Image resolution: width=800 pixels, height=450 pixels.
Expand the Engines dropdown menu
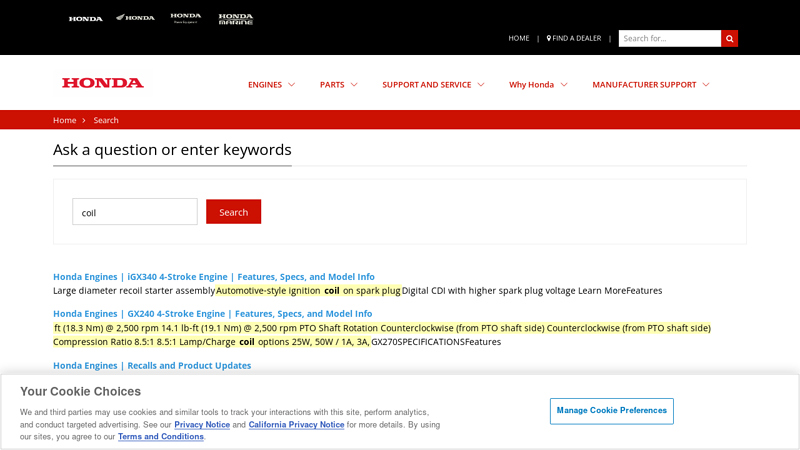point(271,85)
